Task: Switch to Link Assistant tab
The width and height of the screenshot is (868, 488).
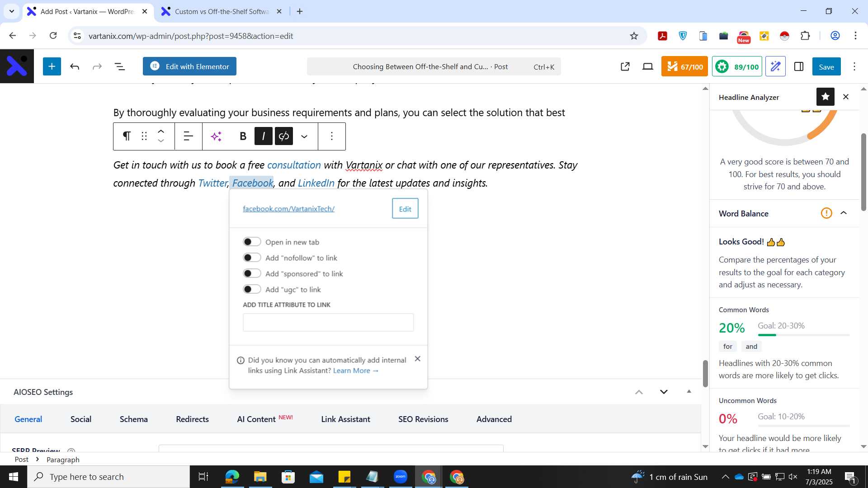Action: 345,419
